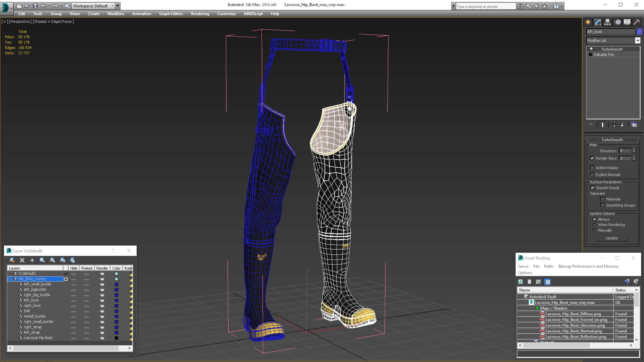This screenshot has height=362, width=644.
Task: Open the Modify command panel tab
Action: pos(598,22)
